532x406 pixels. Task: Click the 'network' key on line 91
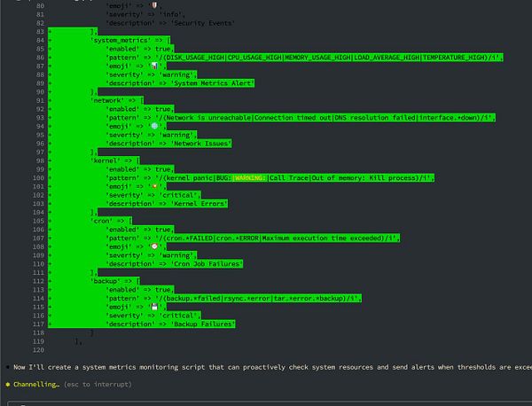click(107, 101)
